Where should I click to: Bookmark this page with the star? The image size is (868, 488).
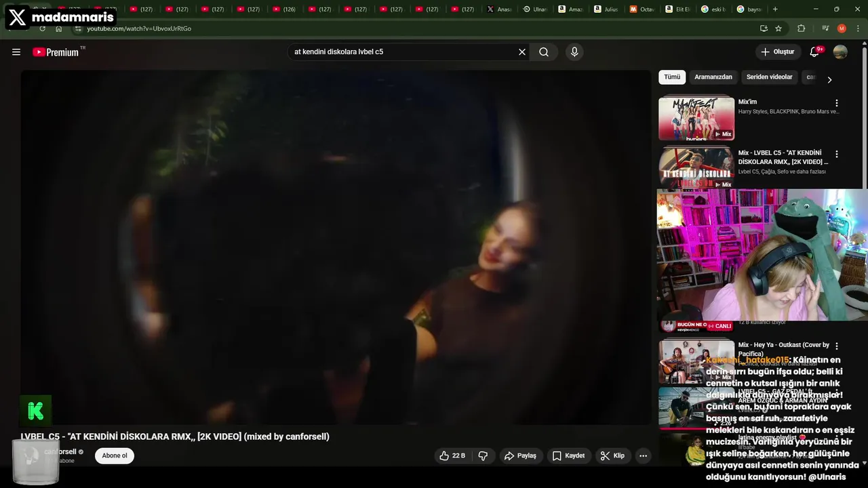pyautogui.click(x=778, y=28)
